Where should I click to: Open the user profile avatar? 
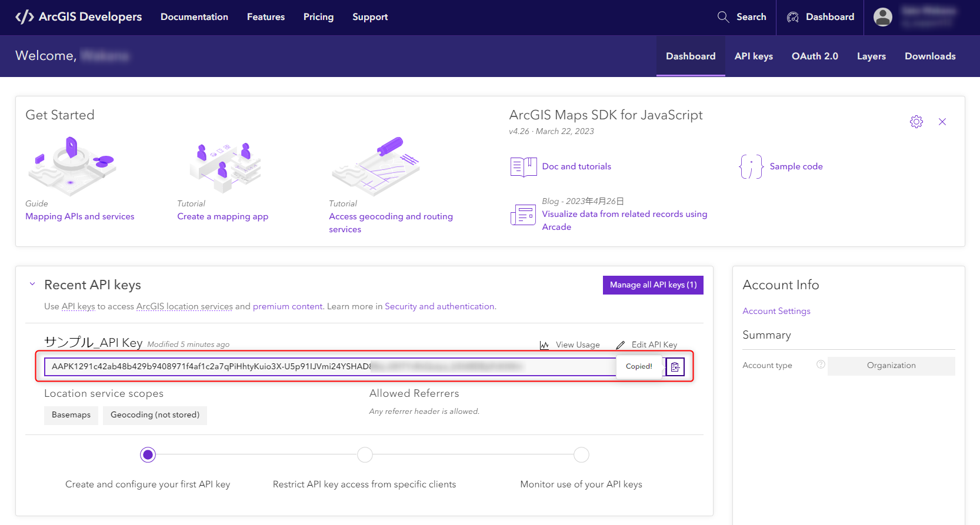(x=882, y=17)
